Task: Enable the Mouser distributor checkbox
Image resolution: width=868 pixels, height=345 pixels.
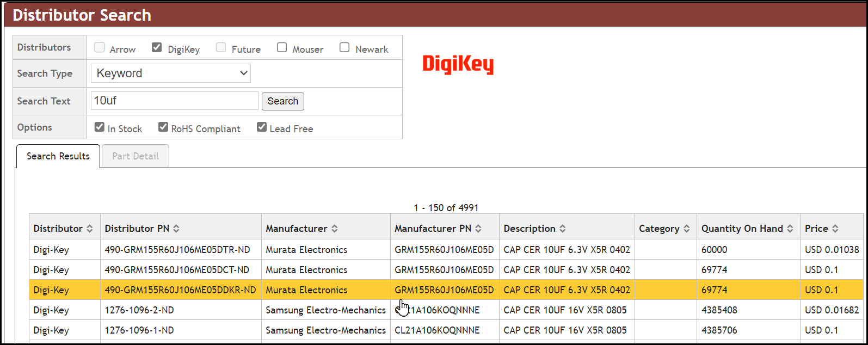Action: (x=282, y=47)
